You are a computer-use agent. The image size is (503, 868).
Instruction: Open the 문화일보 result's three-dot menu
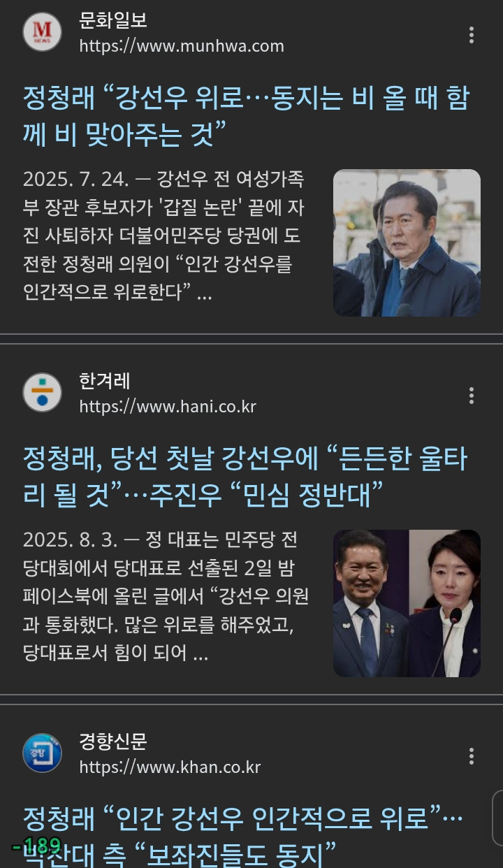click(x=472, y=35)
